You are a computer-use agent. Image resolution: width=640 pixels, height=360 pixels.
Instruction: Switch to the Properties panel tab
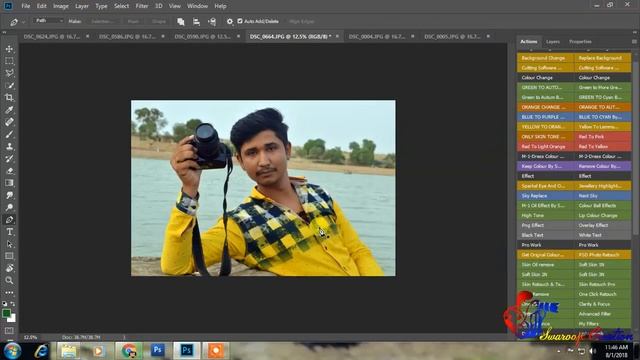(x=580, y=42)
